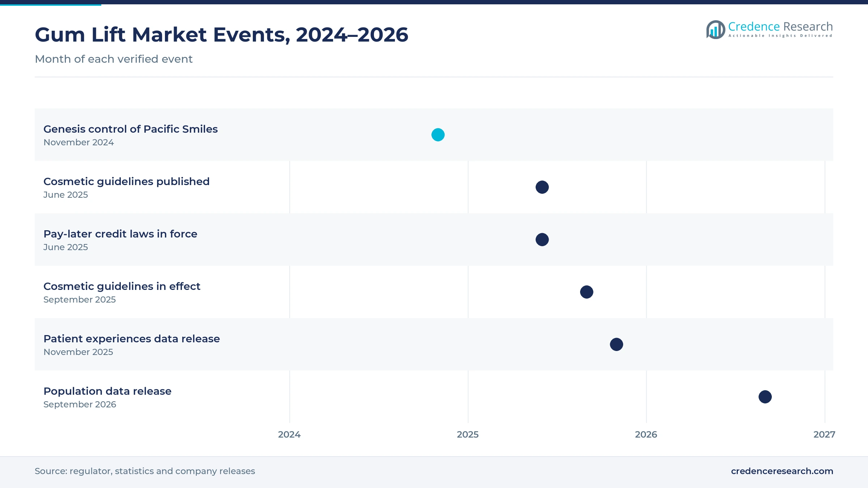Image resolution: width=868 pixels, height=488 pixels.
Task: Click the 'September 2025' date text
Action: [x=80, y=300]
